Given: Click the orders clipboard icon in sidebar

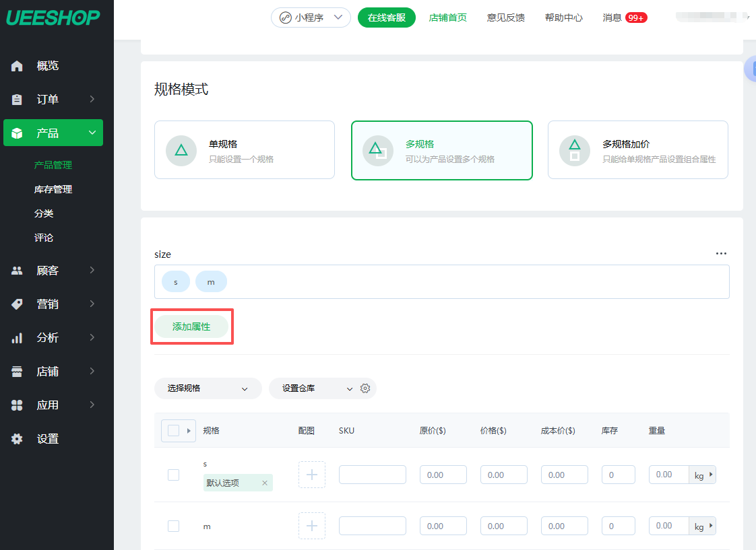Looking at the screenshot, I should [17, 100].
